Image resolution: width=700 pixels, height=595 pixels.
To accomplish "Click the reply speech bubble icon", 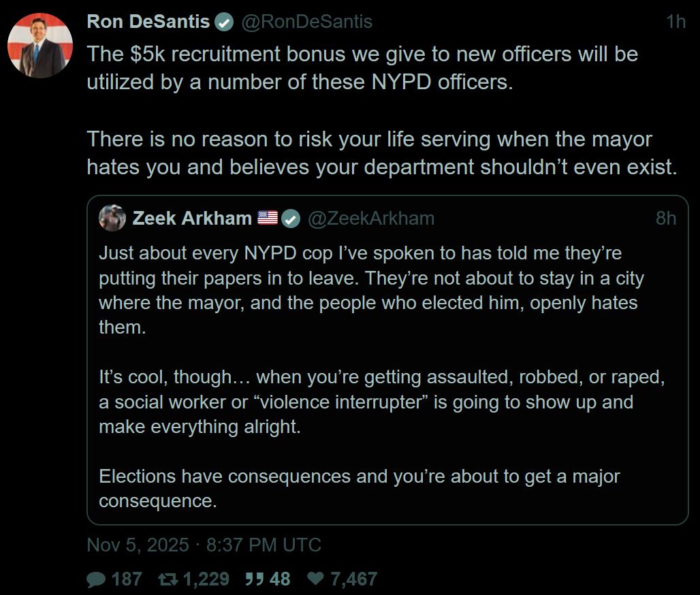I will pos(97,579).
